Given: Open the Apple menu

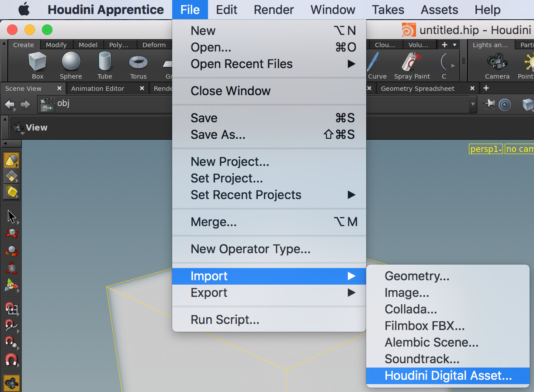Looking at the screenshot, I should [24, 10].
